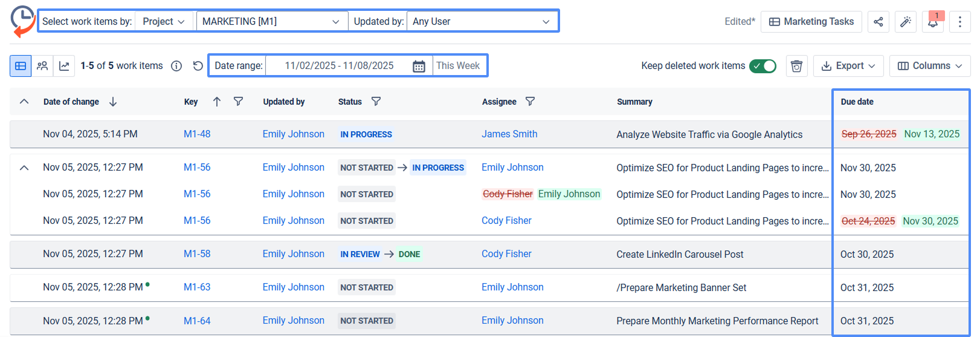Switch to table view icon

(21, 66)
